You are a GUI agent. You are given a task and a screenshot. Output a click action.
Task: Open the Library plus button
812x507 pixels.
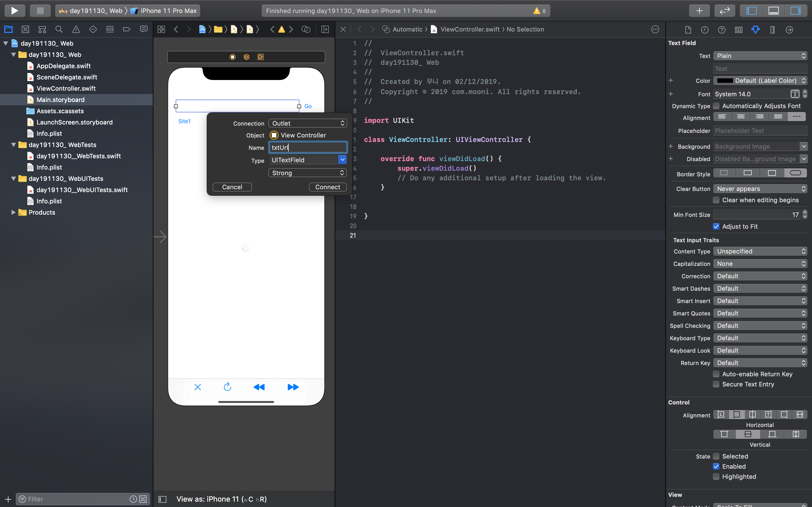coord(699,11)
